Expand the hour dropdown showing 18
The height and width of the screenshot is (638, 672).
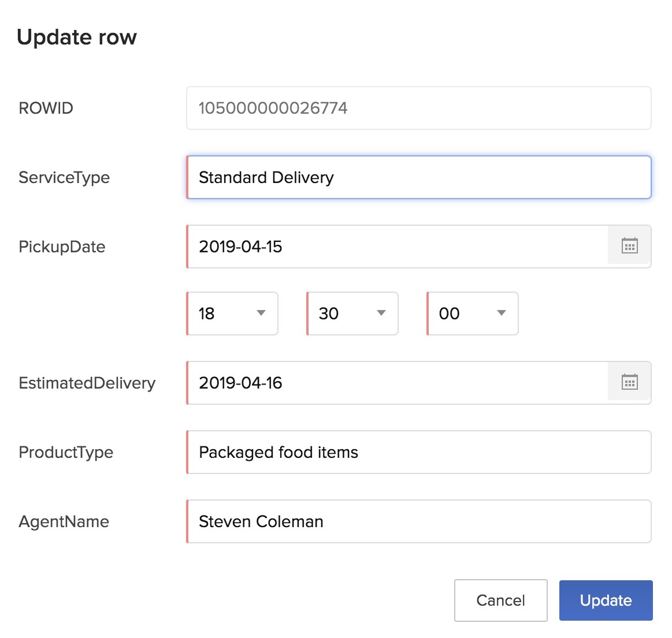(x=232, y=314)
